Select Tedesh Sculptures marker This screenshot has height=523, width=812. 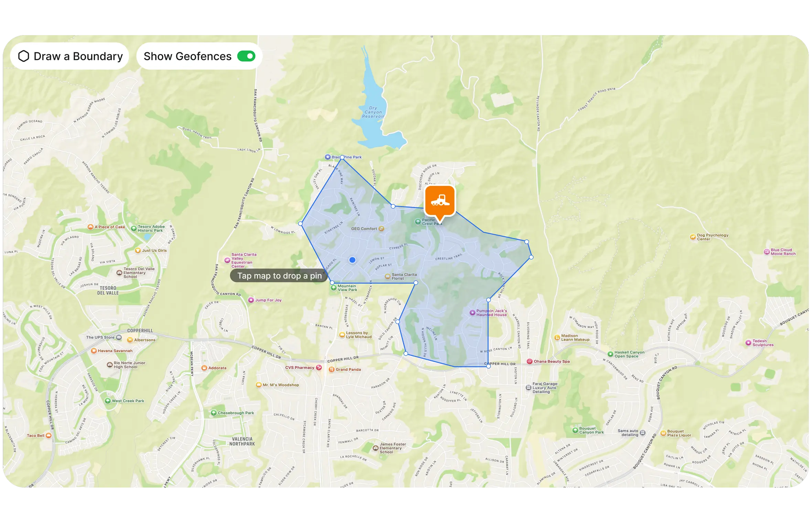[748, 343]
